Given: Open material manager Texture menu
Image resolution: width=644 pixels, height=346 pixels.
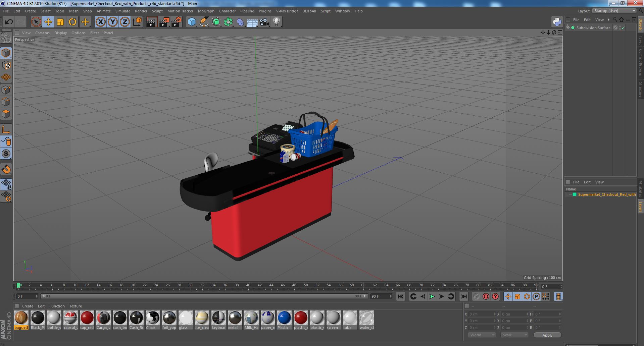Looking at the screenshot, I should point(76,306).
